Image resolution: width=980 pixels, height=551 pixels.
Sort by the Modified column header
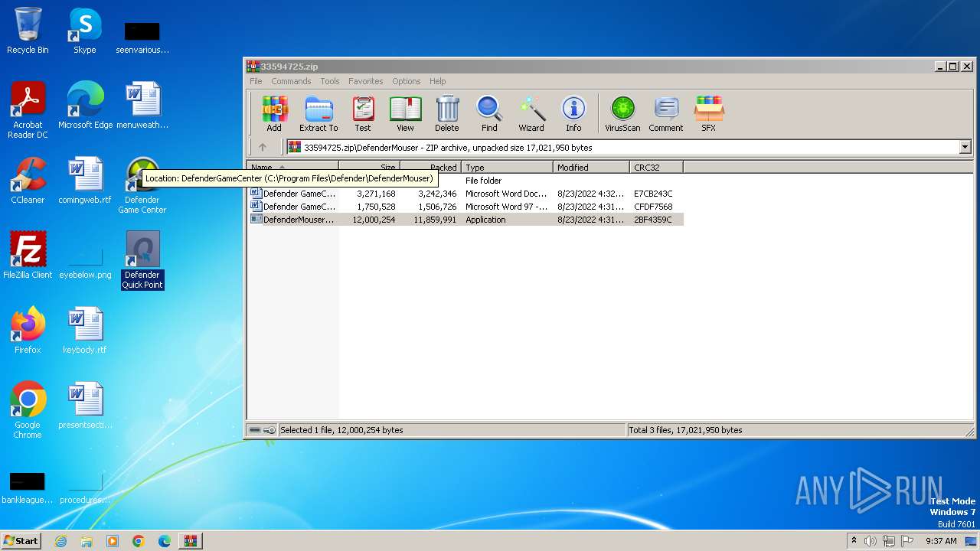point(591,168)
